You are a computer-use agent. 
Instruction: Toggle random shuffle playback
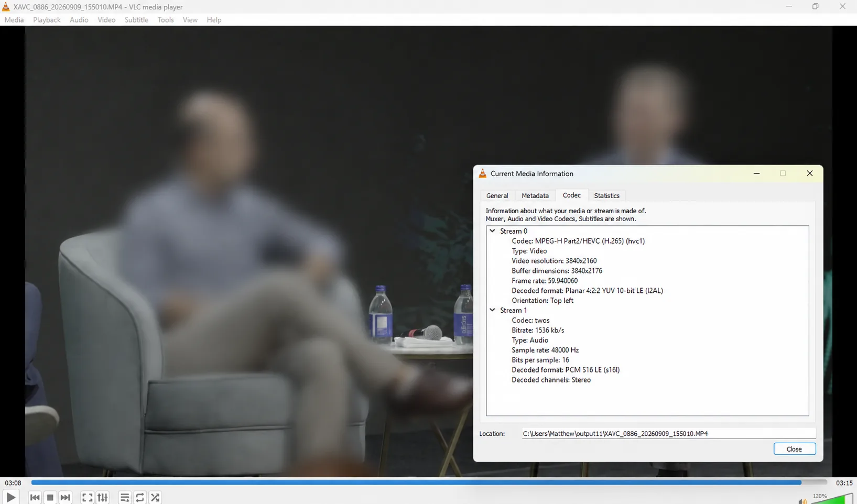click(x=155, y=497)
